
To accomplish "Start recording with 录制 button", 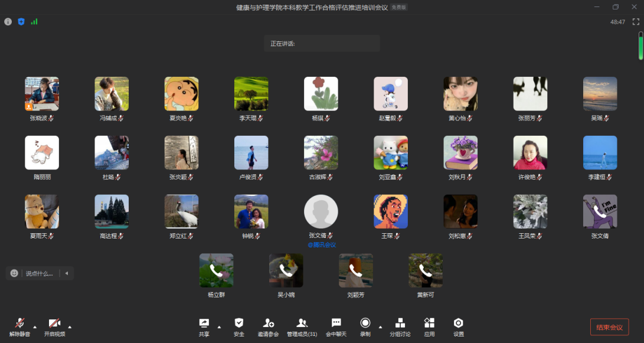I will tap(365, 326).
